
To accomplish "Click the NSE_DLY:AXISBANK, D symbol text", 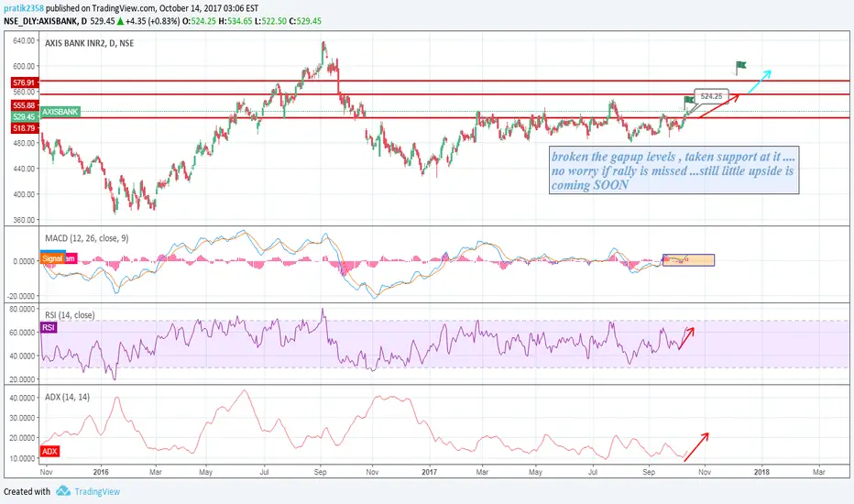I will pyautogui.click(x=45, y=21).
